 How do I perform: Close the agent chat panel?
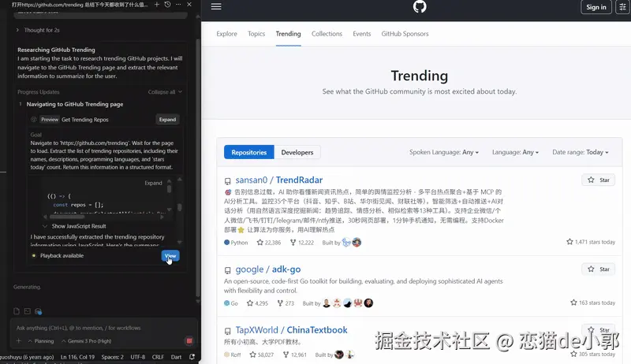189,5
